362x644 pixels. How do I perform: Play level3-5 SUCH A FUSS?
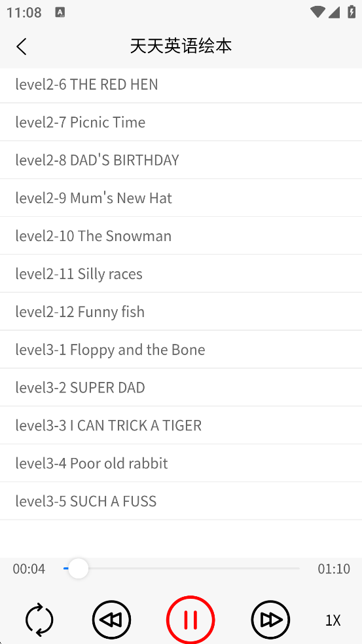(x=181, y=501)
